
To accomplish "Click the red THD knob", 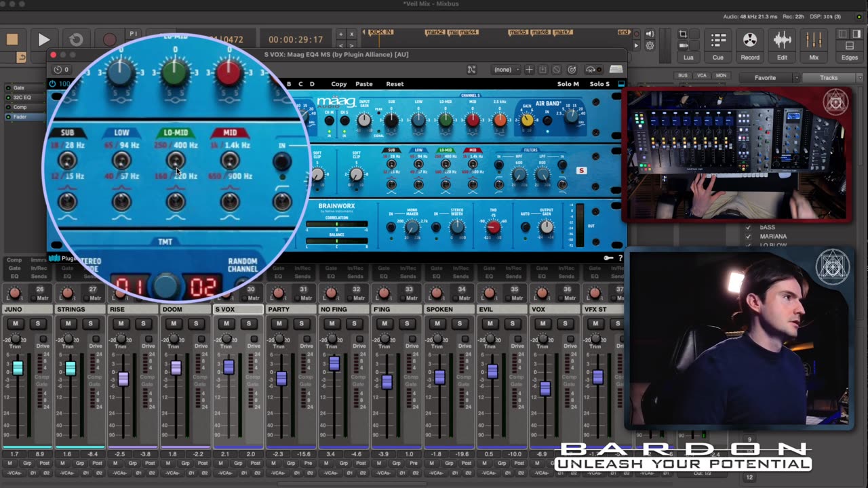I will [494, 228].
